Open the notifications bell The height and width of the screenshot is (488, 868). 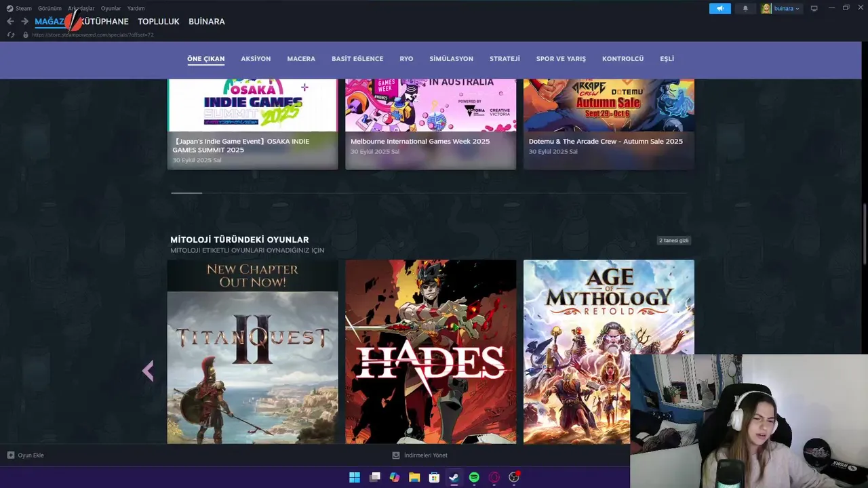coord(745,9)
